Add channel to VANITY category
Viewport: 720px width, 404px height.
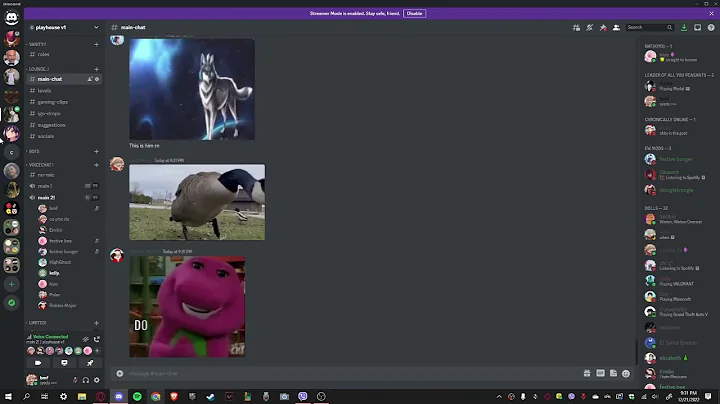[96, 45]
